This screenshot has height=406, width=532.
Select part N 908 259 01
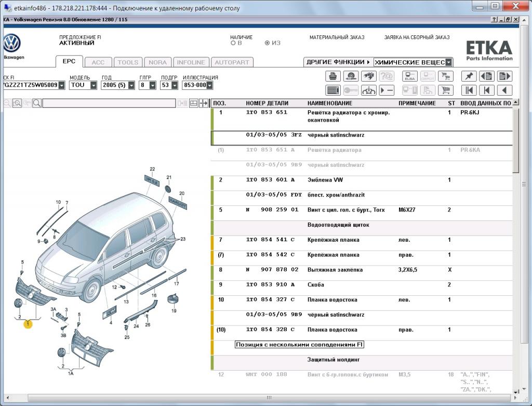pyautogui.click(x=272, y=210)
